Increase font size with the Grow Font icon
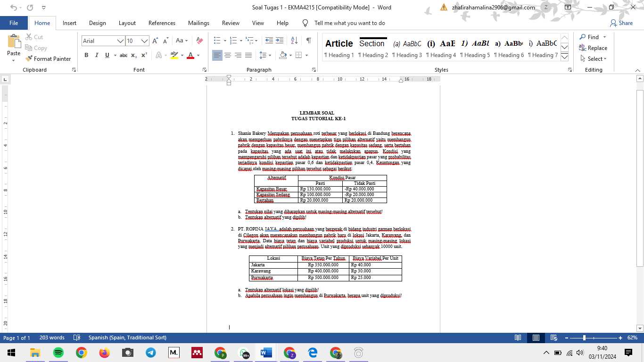This screenshot has height=362, width=644. 155,41
